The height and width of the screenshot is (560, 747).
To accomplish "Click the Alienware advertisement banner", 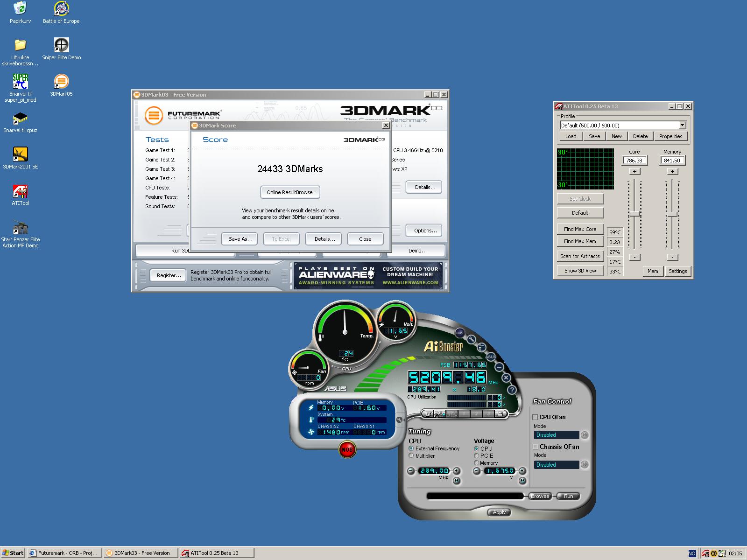I will [x=369, y=275].
